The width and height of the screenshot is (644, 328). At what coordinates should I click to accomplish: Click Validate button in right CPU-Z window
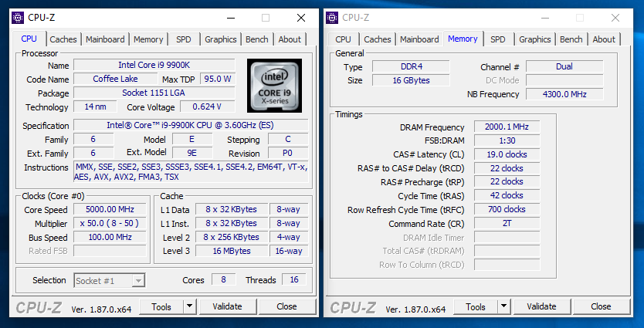point(541,306)
